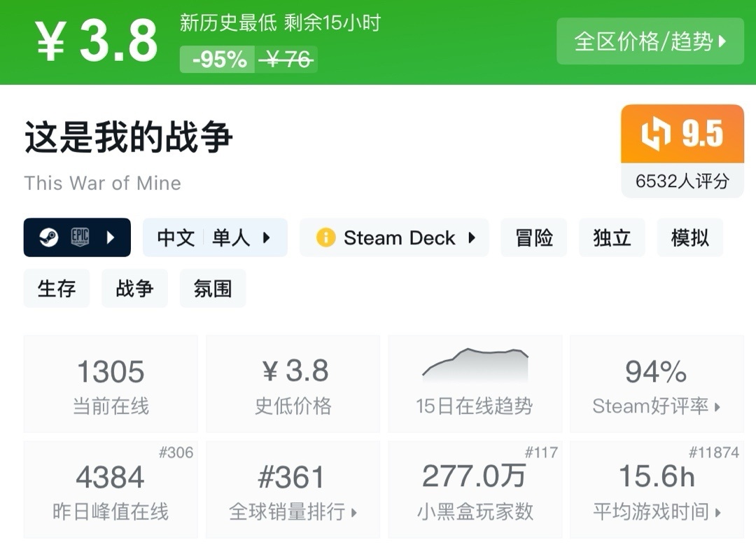The height and width of the screenshot is (545, 756).
Task: Click the Epic Games store icon
Action: (x=80, y=237)
